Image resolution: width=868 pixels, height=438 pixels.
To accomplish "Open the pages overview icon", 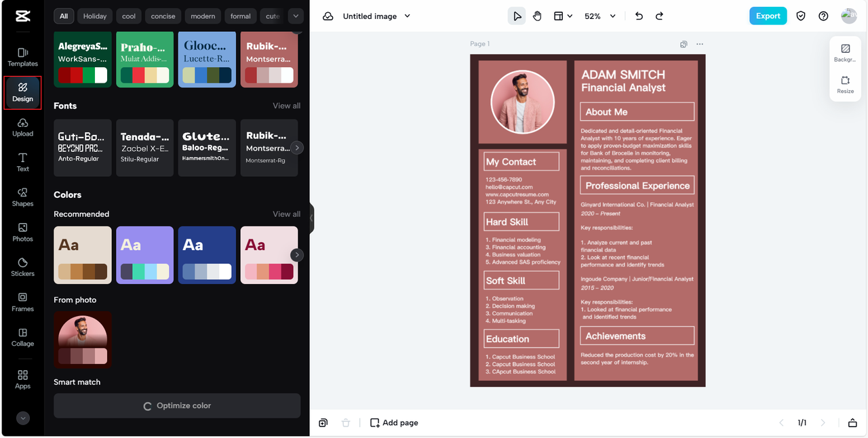I will pos(323,423).
